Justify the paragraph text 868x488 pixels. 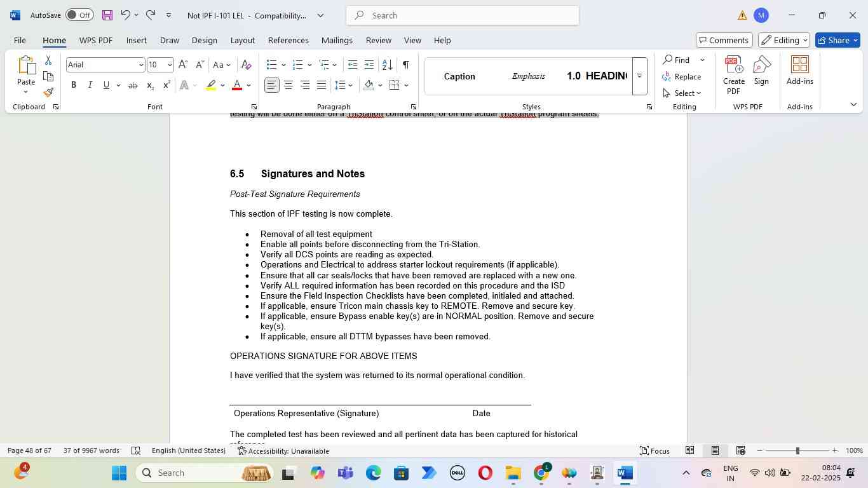pyautogui.click(x=322, y=85)
